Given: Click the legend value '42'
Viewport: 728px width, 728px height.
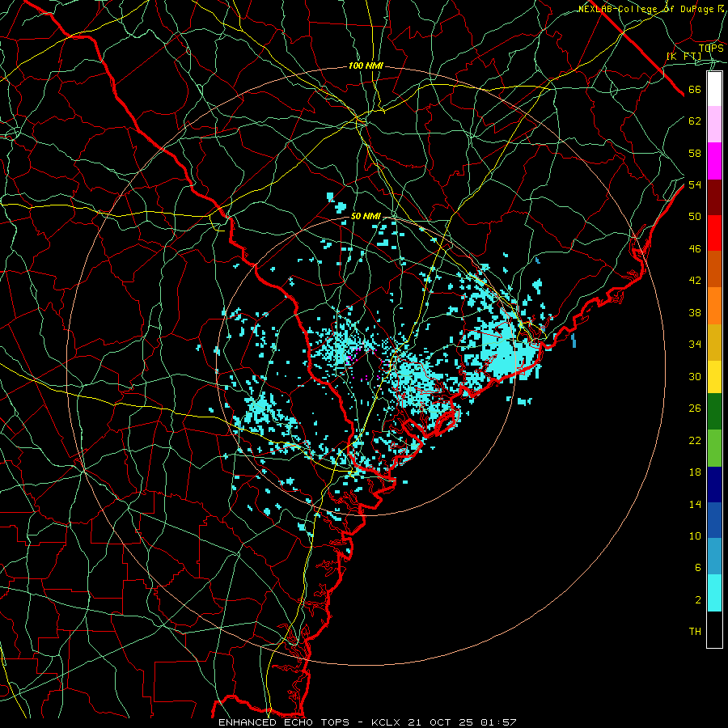Looking at the screenshot, I should 695,281.
